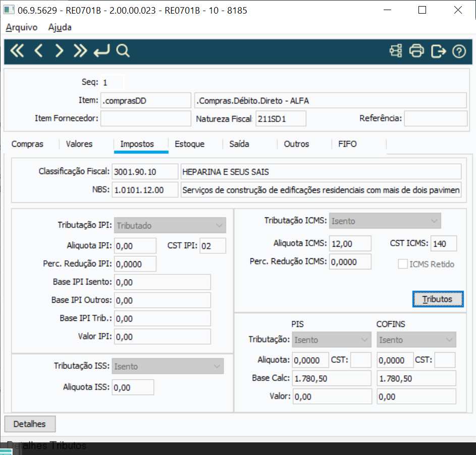476x455 pixels.
Task: Click the Aliquota ICMS input field
Action: [350, 244]
